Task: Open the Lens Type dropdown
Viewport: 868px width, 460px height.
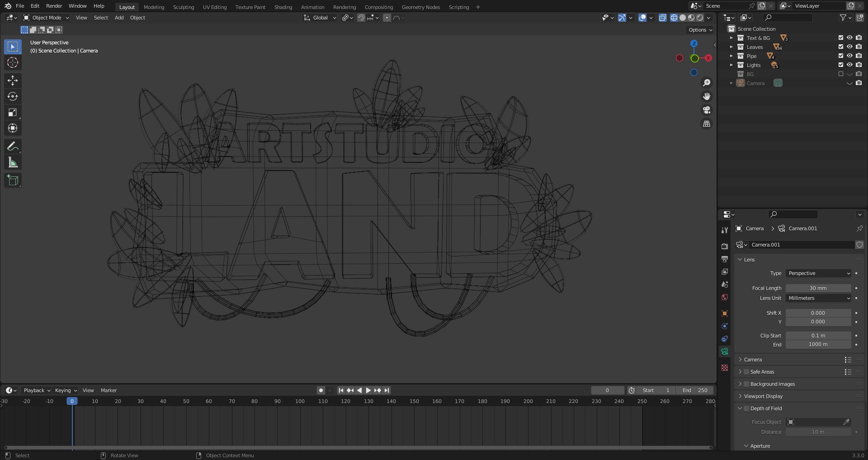Action: coord(818,273)
